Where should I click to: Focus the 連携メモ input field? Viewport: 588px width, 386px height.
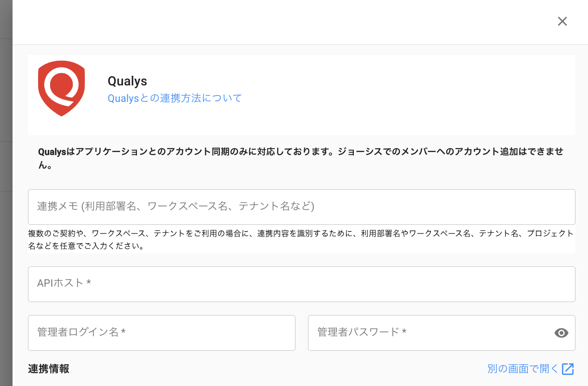[301, 207]
